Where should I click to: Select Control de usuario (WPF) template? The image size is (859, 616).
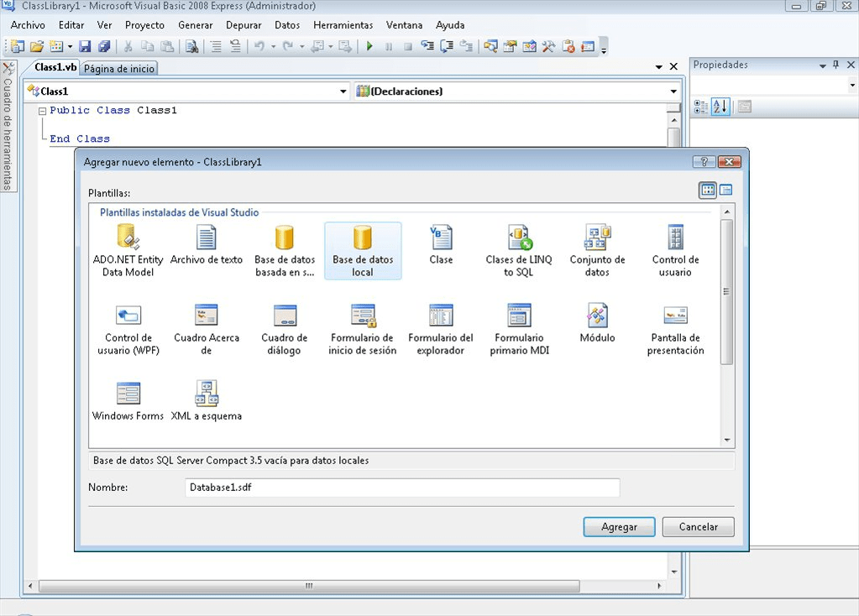[x=128, y=329]
